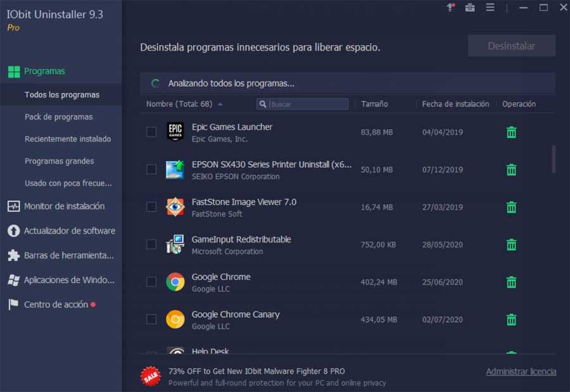The width and height of the screenshot is (570, 392).
Task: Tick the Google Chrome Canary checkbox
Action: tap(151, 319)
